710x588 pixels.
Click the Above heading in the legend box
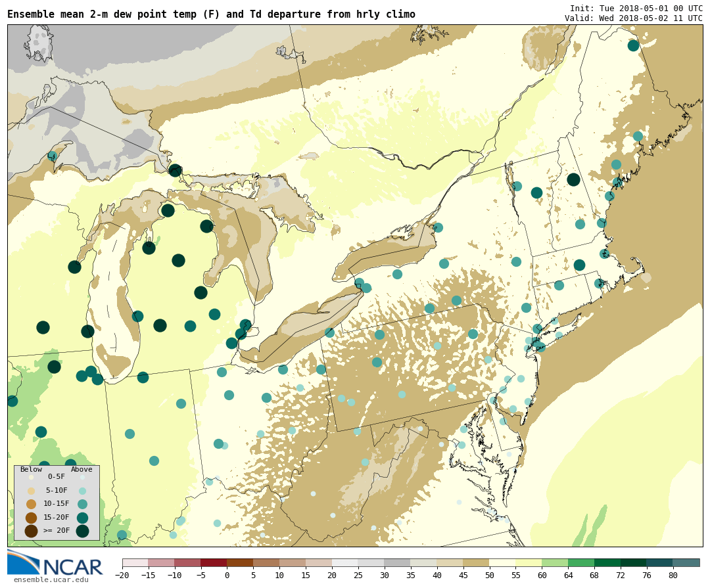[x=82, y=469]
